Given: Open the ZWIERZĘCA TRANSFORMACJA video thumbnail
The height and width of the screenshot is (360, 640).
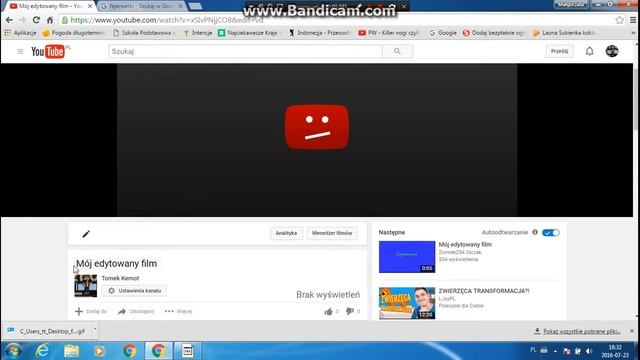Looking at the screenshot, I should [407, 303].
